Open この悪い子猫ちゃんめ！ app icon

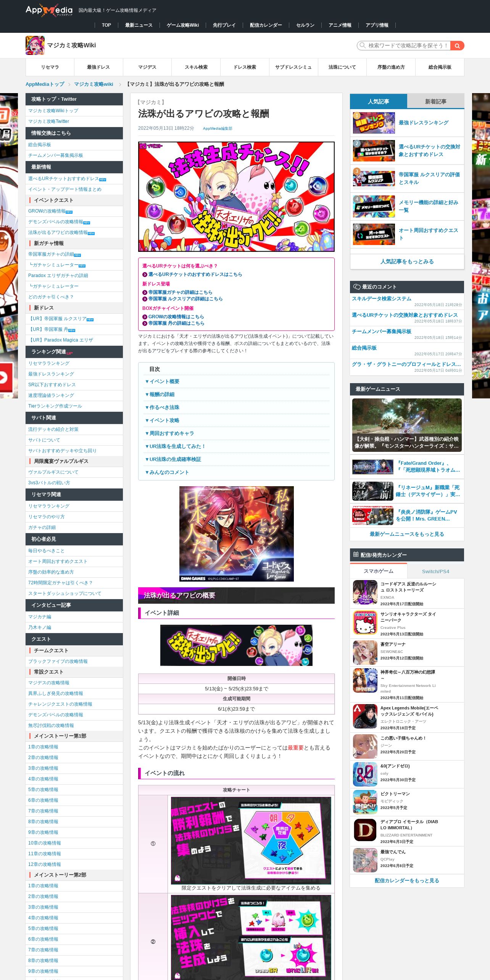[x=365, y=746]
